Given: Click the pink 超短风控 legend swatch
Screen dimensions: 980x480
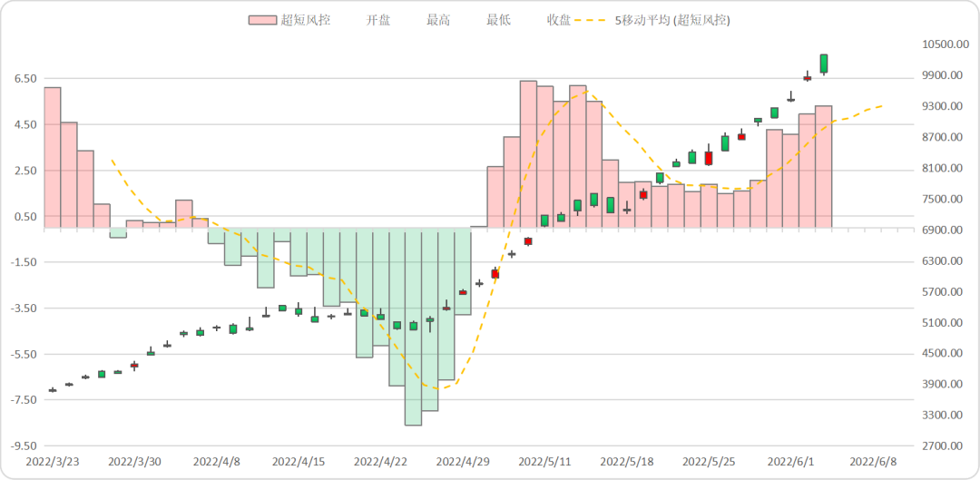Looking at the screenshot, I should (x=262, y=20).
